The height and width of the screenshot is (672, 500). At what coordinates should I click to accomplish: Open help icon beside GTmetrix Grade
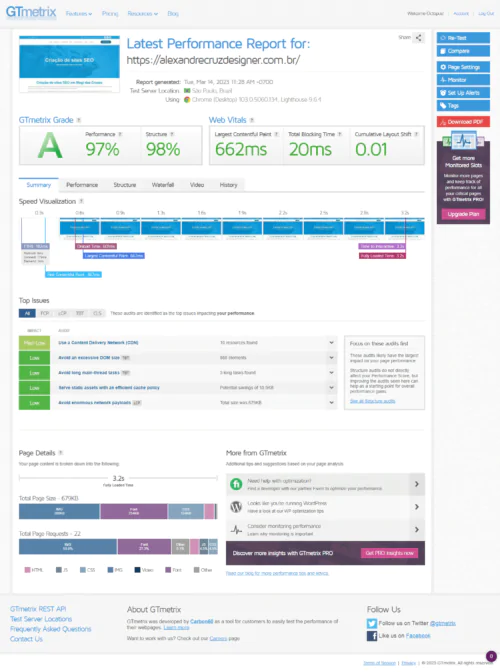pyautogui.click(x=79, y=120)
